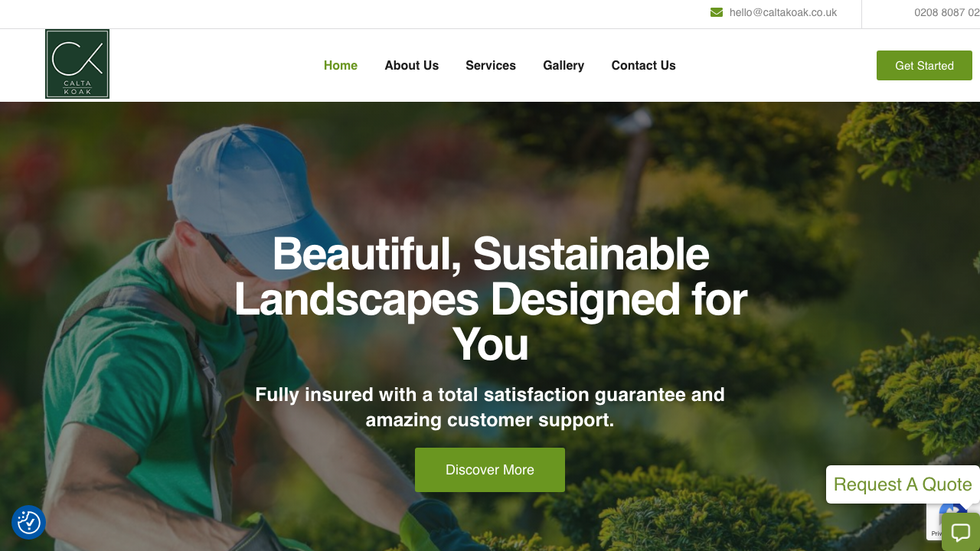Viewport: 980px width, 551px height.
Task: Click the Fully insured subheading text
Action: pyautogui.click(x=490, y=407)
